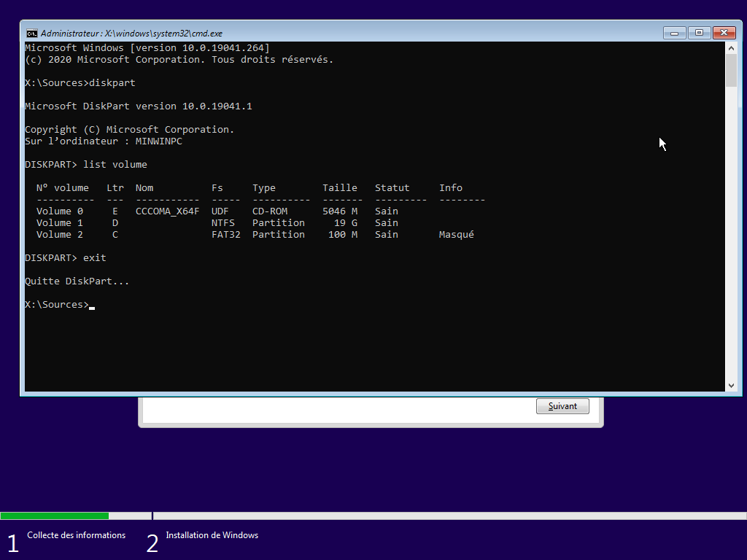Viewport: 747px width, 560px height.
Task: Click the '19 G' size value
Action: pos(346,223)
